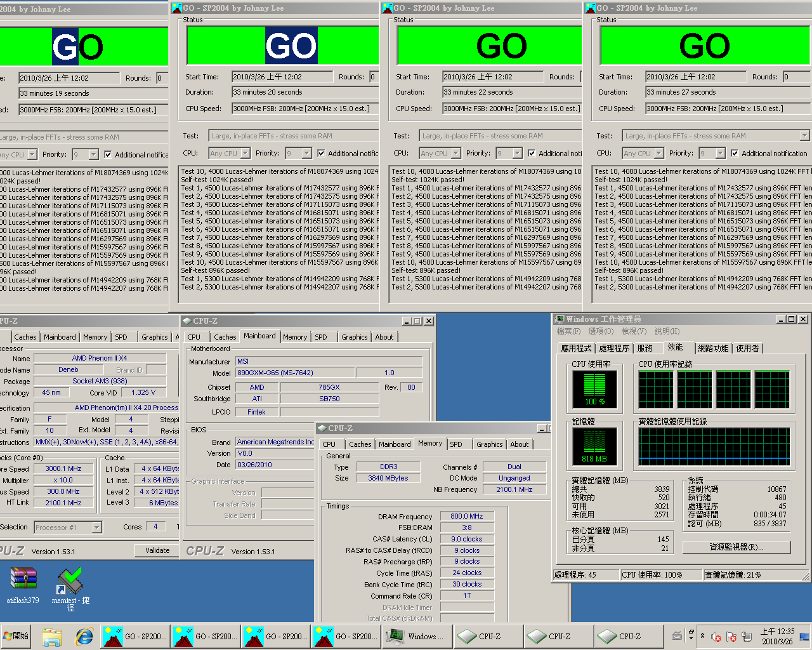Open the Test dropdown in the 33 minutes 27 seconds window
The height and width of the screenshot is (650, 812).
(x=804, y=136)
